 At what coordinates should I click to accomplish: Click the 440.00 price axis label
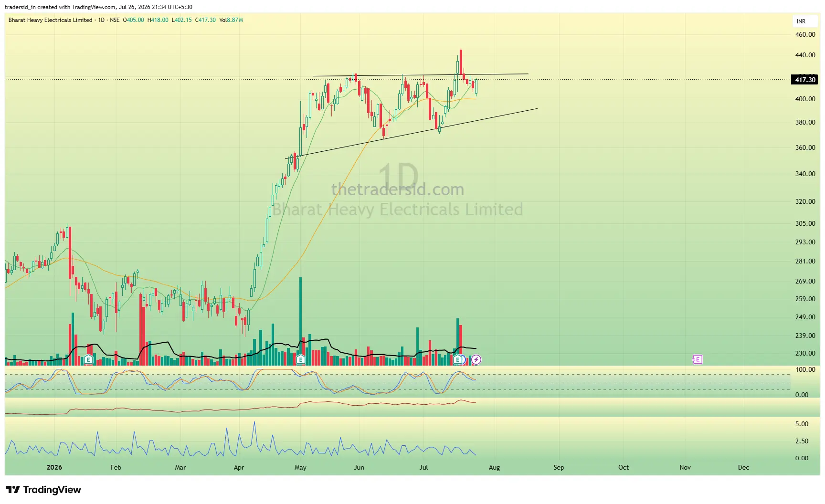[805, 55]
